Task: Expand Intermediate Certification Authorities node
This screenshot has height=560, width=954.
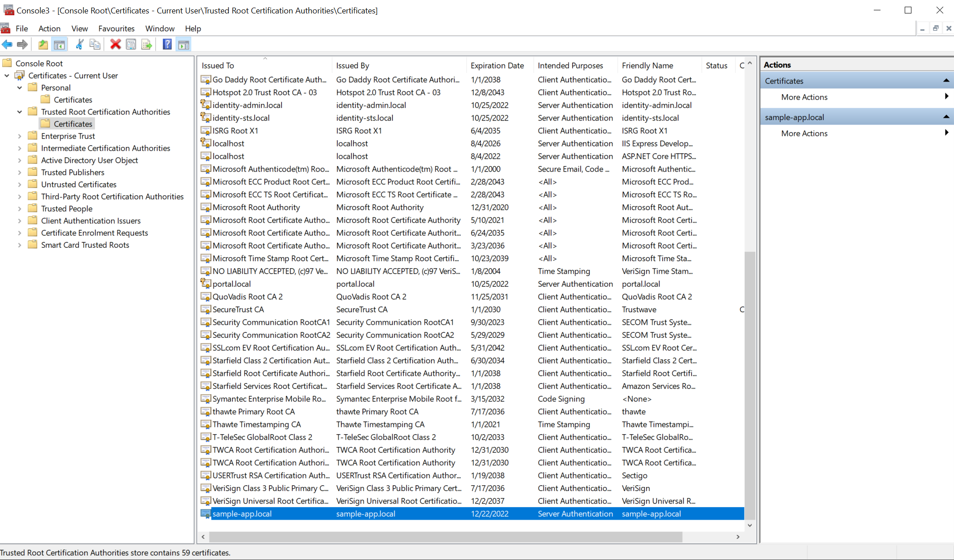Action: (x=20, y=148)
